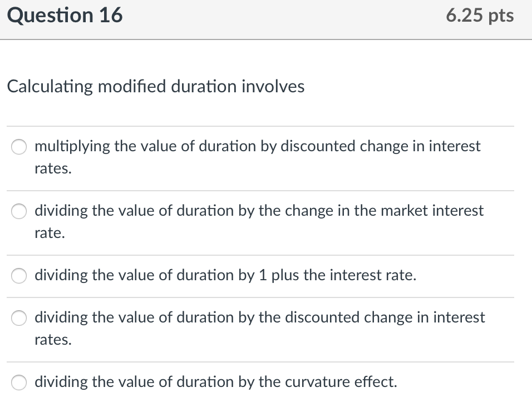Pick 'dividing the value of duration by the curvature effect'
Screen dimensions: 532x417
coord(18,383)
